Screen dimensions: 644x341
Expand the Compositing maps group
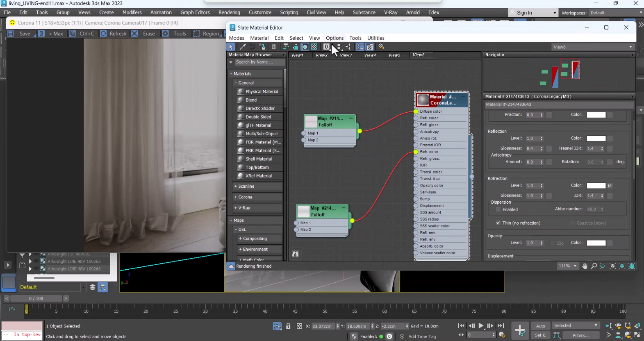pyautogui.click(x=260, y=239)
